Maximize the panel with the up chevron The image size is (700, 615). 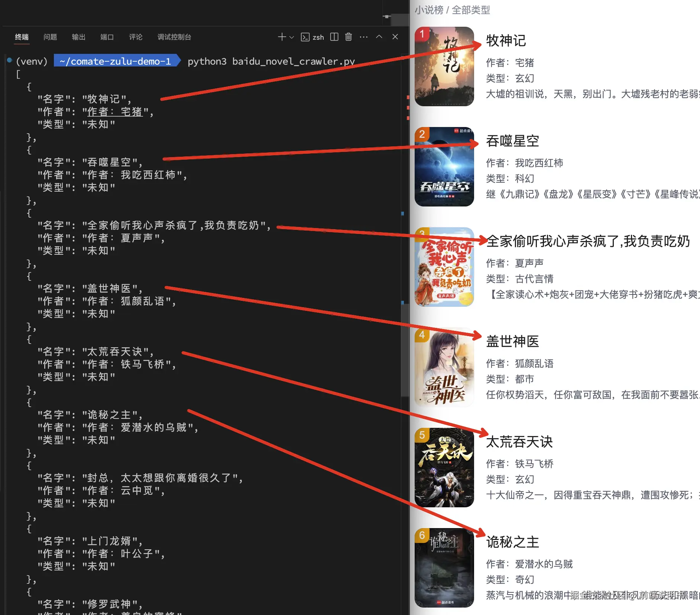click(x=379, y=36)
